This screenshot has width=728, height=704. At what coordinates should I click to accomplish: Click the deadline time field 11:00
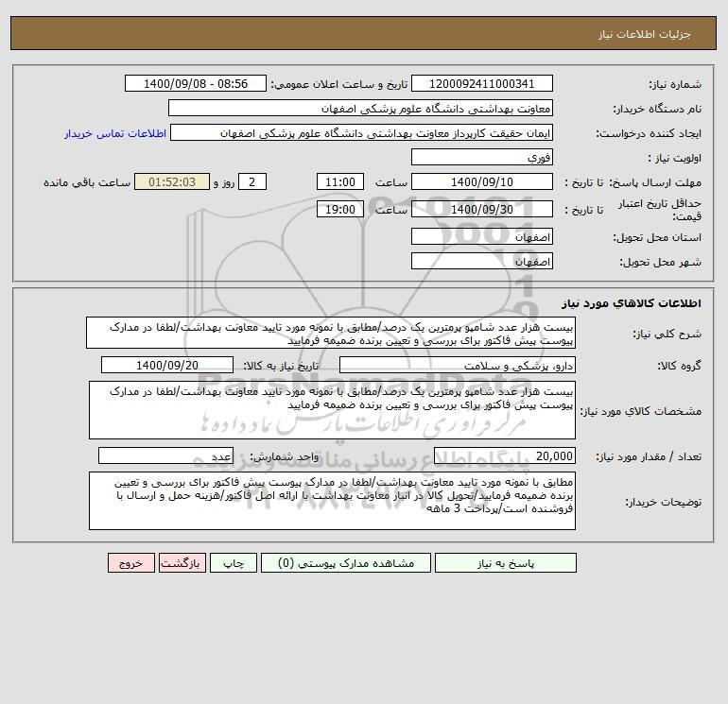click(x=340, y=182)
